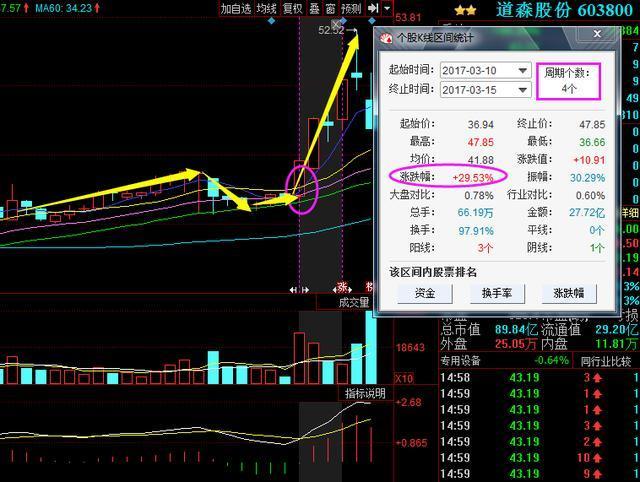Click the 换手率 ranking button
The image size is (640, 482).
(x=495, y=294)
